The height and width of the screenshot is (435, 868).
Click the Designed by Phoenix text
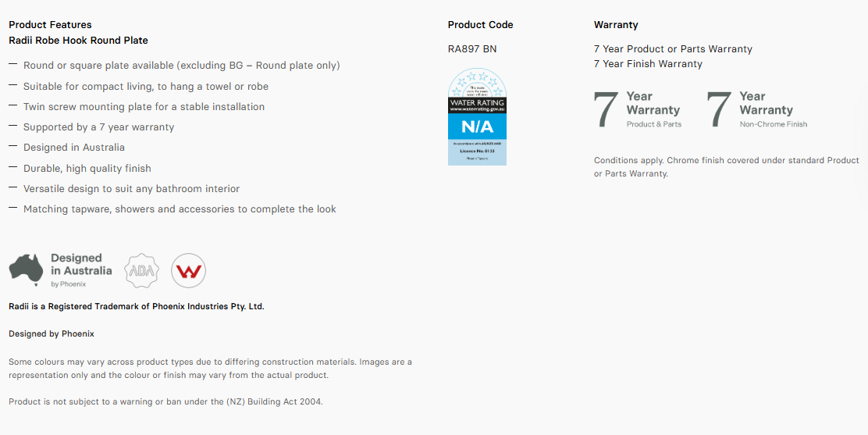click(x=52, y=333)
